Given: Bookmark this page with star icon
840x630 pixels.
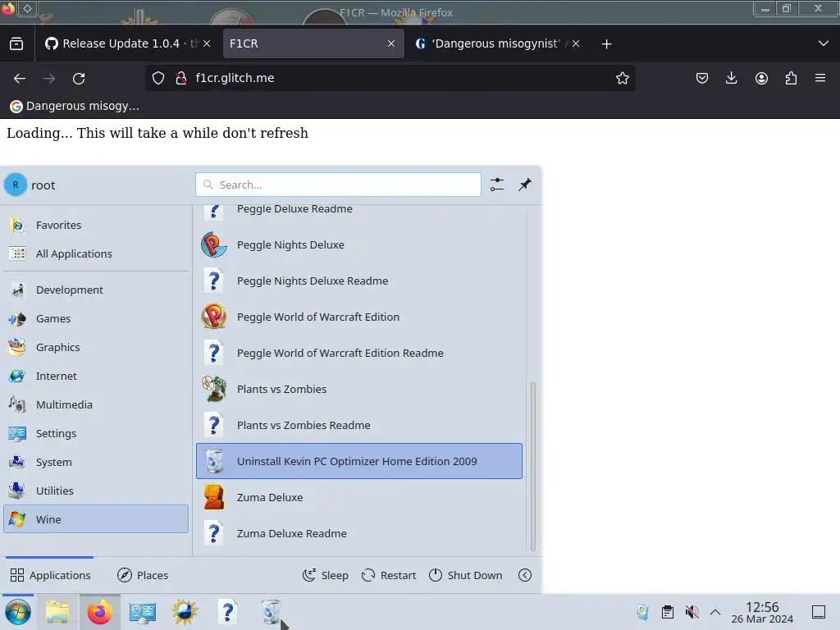Looking at the screenshot, I should tap(623, 78).
